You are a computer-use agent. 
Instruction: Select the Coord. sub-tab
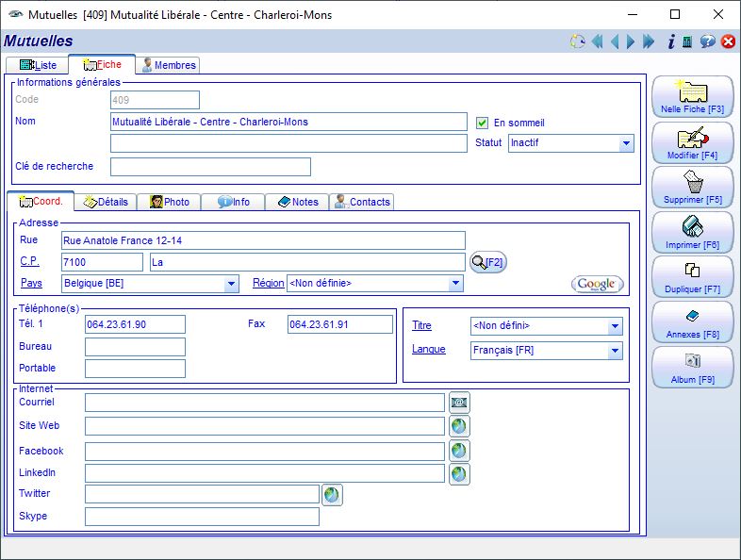[x=41, y=202]
